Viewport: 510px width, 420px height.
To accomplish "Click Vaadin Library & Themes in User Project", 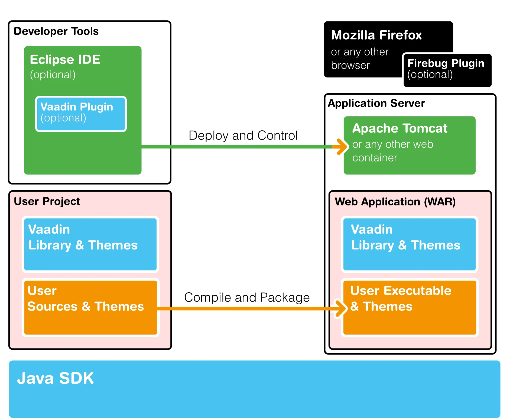I will tap(90, 244).
